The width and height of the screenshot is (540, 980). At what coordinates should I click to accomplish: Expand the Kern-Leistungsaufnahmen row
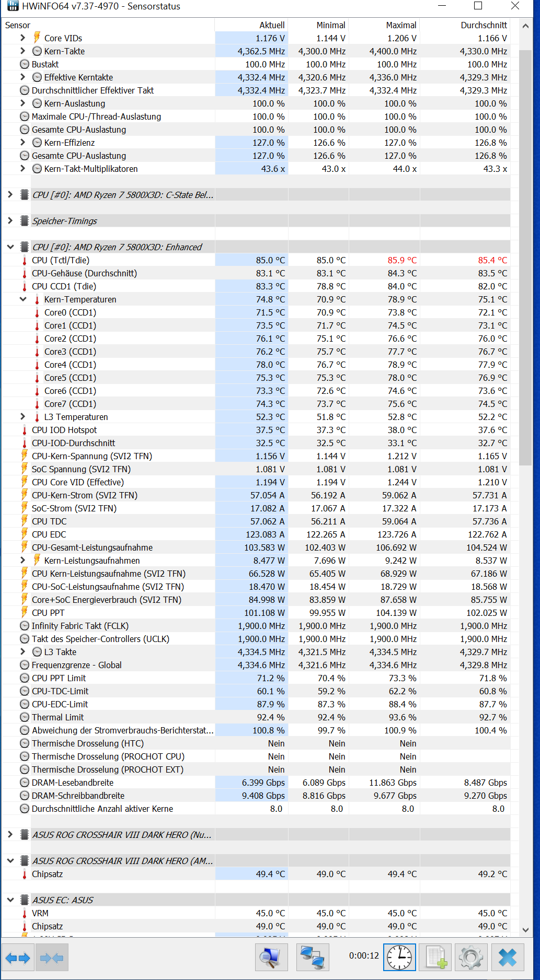(x=22, y=560)
